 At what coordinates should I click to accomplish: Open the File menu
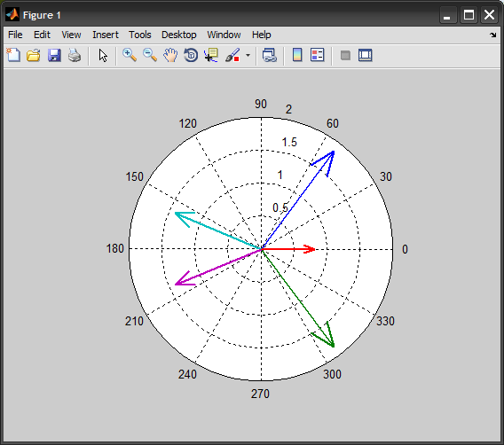click(15, 35)
